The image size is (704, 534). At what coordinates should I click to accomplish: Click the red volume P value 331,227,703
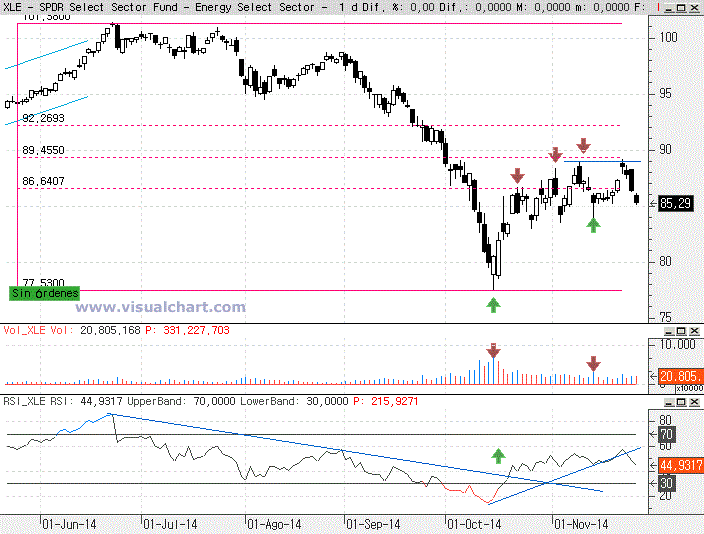(x=197, y=330)
